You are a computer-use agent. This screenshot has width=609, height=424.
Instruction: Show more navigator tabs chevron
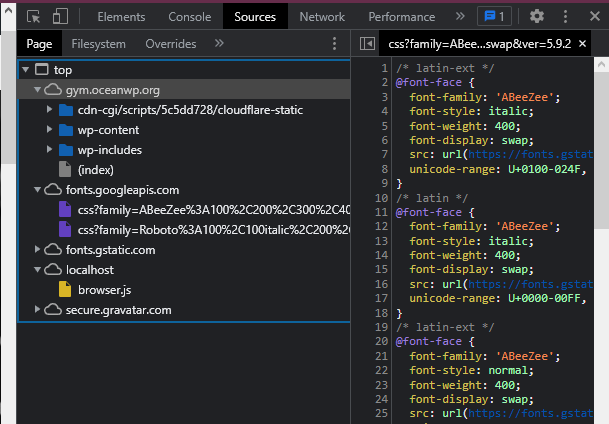click(x=219, y=43)
